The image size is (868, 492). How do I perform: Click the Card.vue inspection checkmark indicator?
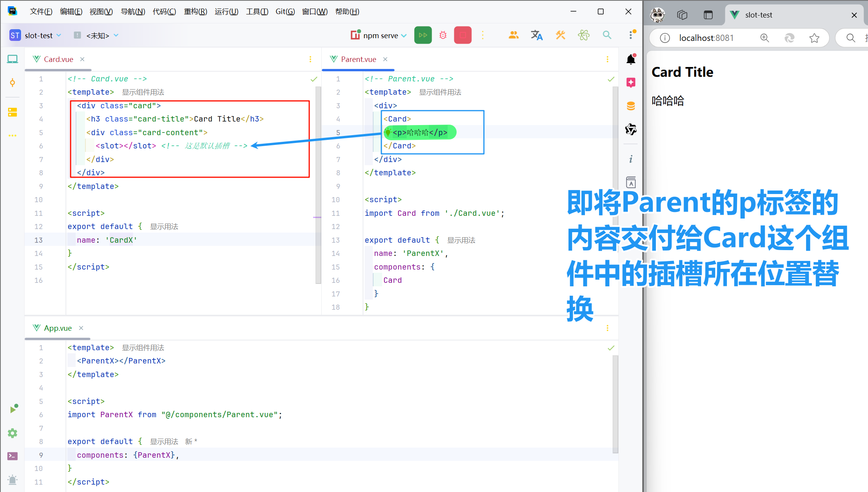(x=314, y=79)
